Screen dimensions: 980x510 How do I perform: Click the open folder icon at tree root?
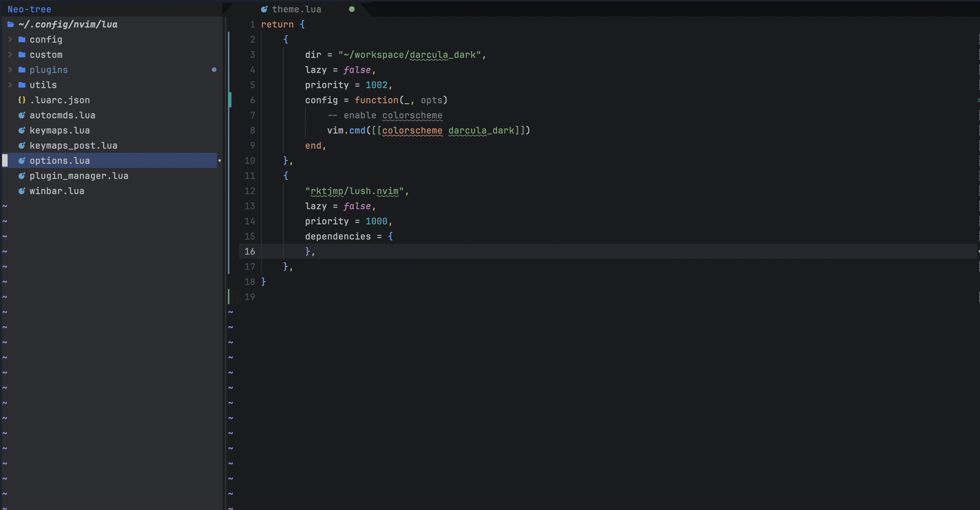pyautogui.click(x=11, y=24)
